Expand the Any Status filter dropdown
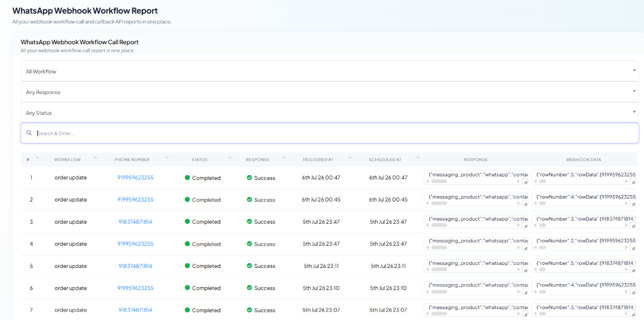 pos(330,112)
